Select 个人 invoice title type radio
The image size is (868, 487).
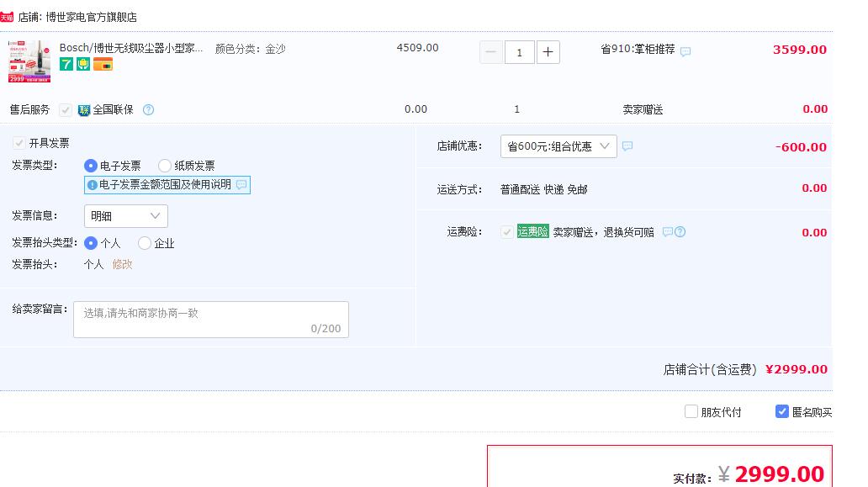(x=91, y=243)
